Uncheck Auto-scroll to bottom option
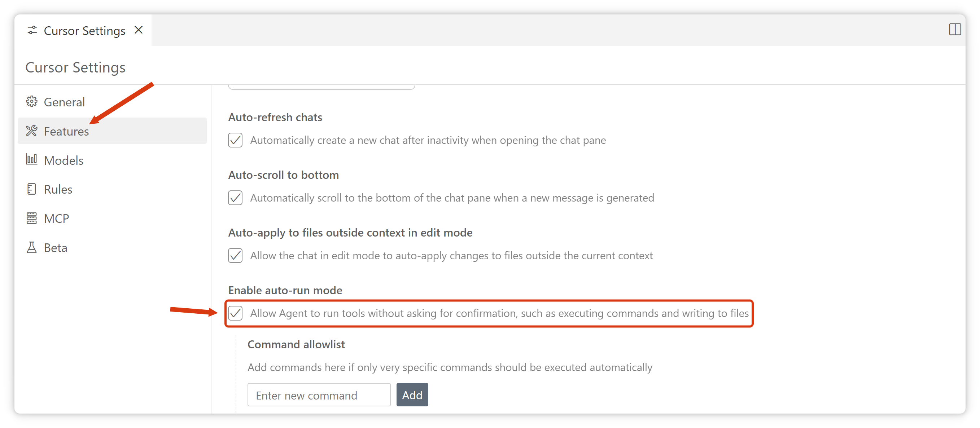 pyautogui.click(x=235, y=198)
